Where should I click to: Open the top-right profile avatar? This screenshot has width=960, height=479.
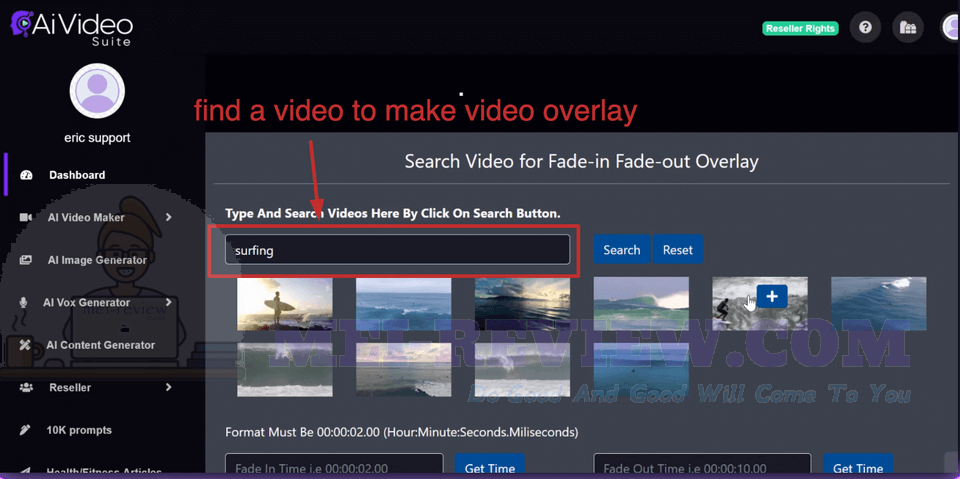951,28
